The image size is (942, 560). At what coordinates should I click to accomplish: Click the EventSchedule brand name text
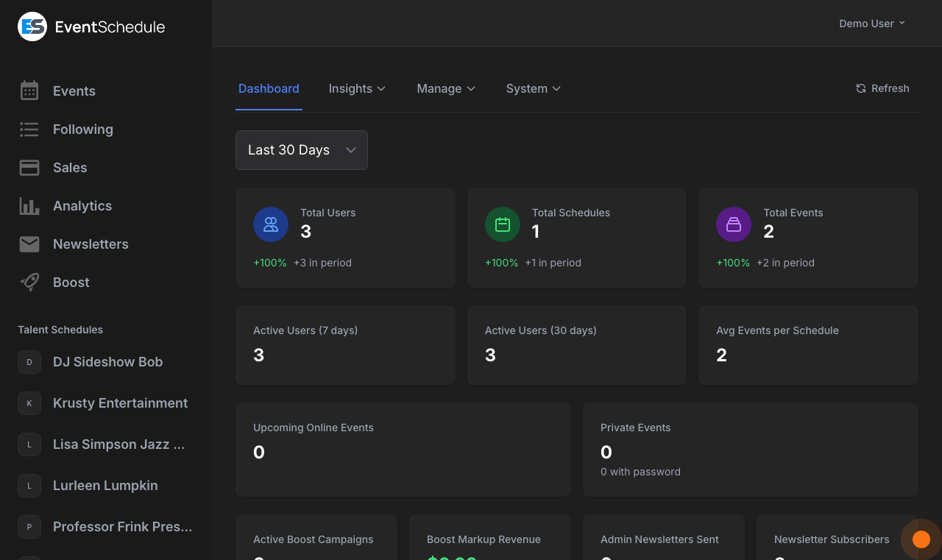[x=110, y=27]
